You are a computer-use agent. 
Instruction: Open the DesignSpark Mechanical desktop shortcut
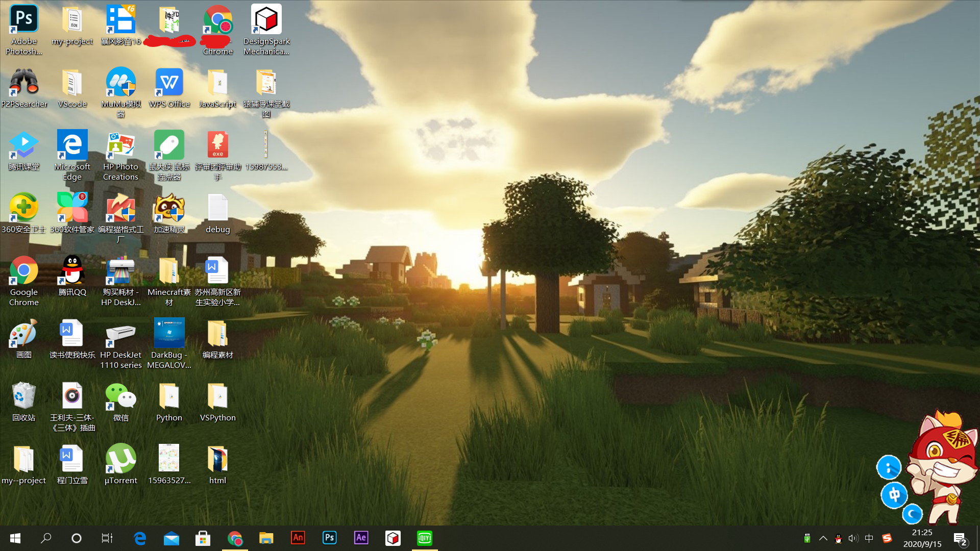(x=266, y=30)
